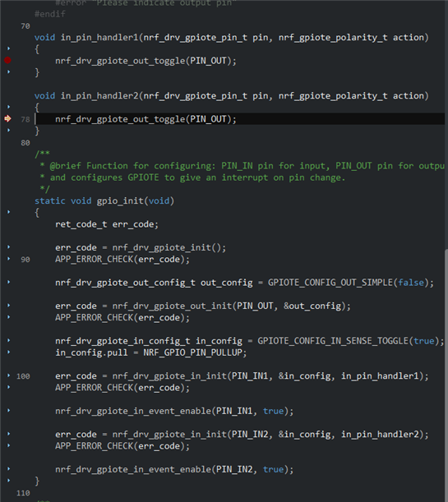Click gutter marker at line 100
The image size is (448, 502).
coord(9,375)
